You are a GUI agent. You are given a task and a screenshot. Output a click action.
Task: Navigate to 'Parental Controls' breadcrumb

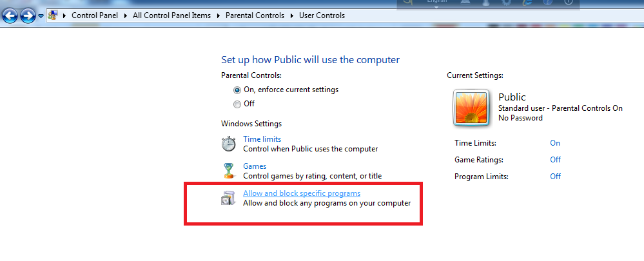point(255,15)
